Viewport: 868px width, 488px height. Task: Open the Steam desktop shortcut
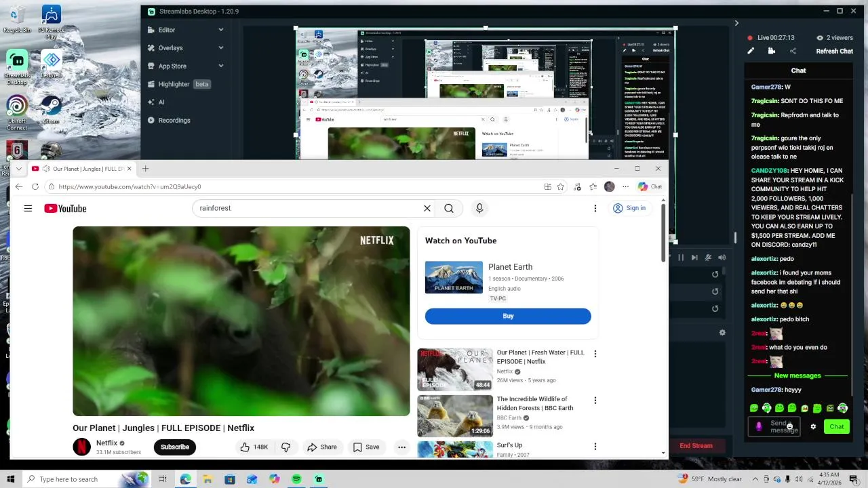[51, 110]
